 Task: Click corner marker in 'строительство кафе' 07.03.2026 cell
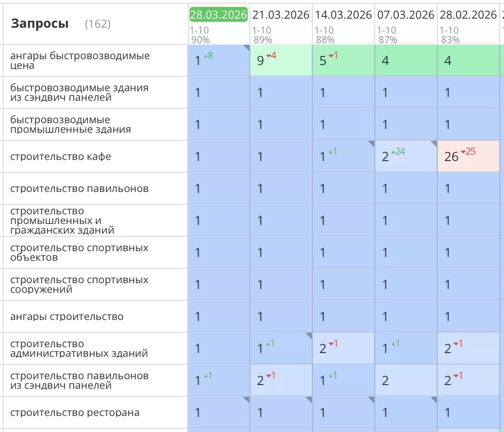click(x=434, y=144)
